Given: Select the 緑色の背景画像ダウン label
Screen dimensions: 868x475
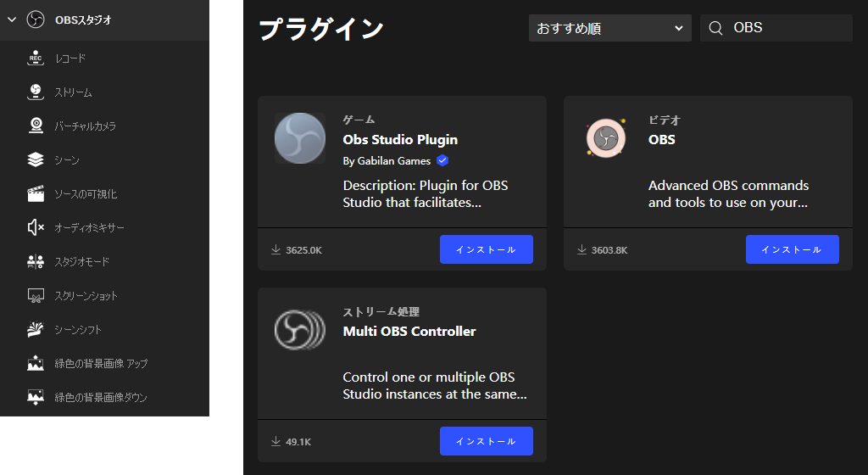Looking at the screenshot, I should pos(100,398).
